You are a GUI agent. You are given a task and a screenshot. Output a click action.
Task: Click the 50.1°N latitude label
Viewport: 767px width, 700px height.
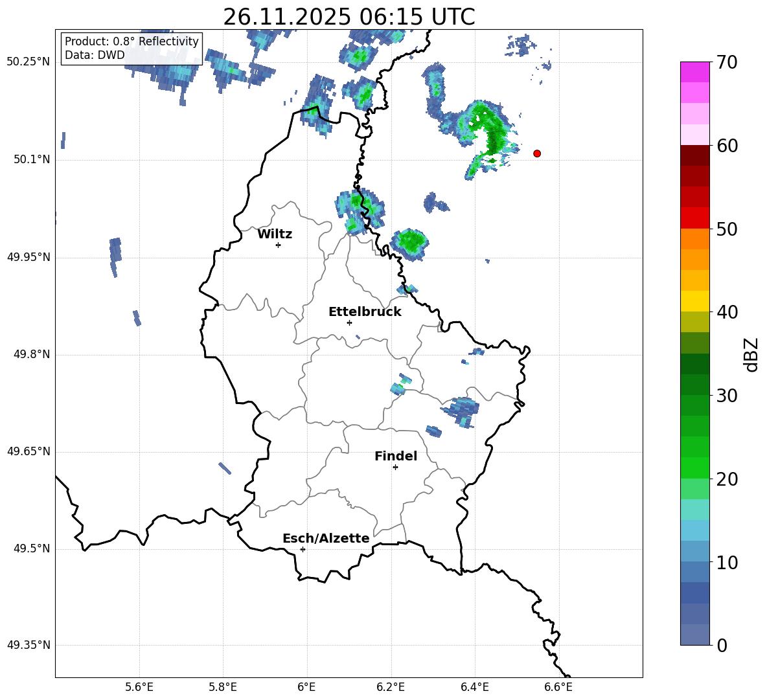32,159
